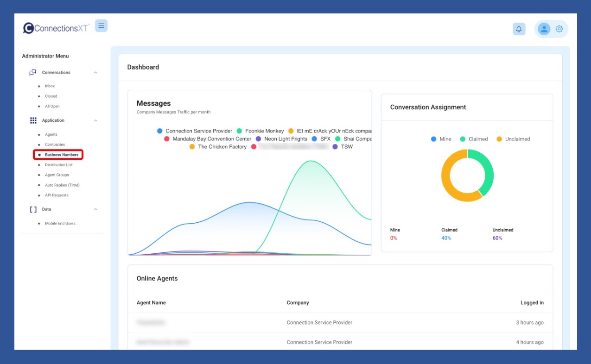Viewport: 591px width, 364px height.
Task: Open the notifications bell
Action: coord(519,29)
